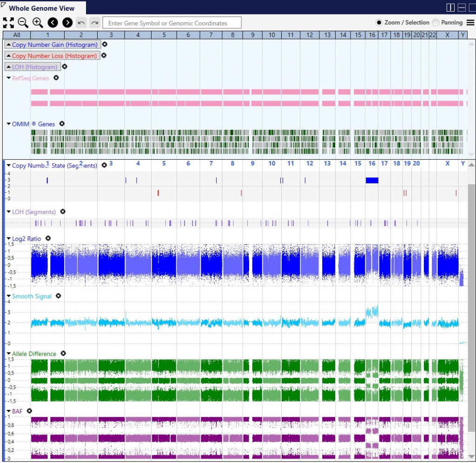Viewport: 476px width, 463px height.
Task: Select the Zoom / Selection radio button
Action: point(379,23)
